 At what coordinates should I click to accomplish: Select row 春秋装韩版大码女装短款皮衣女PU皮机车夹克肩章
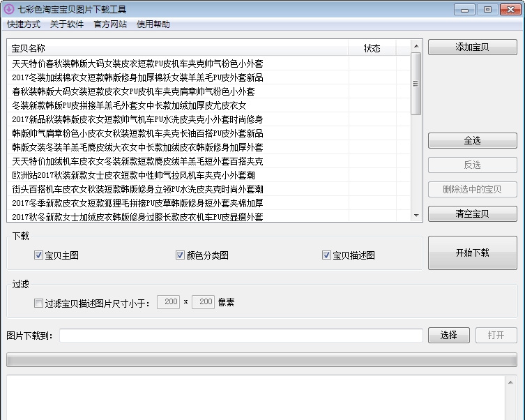pos(209,91)
